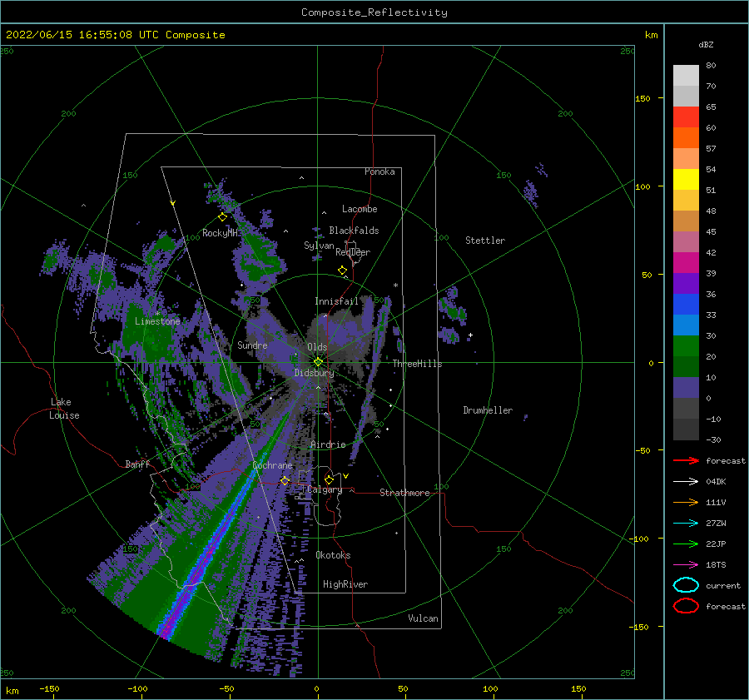Pick the blue 33–36 dBZ swatch
The width and height of the screenshot is (749, 700).
(x=686, y=305)
